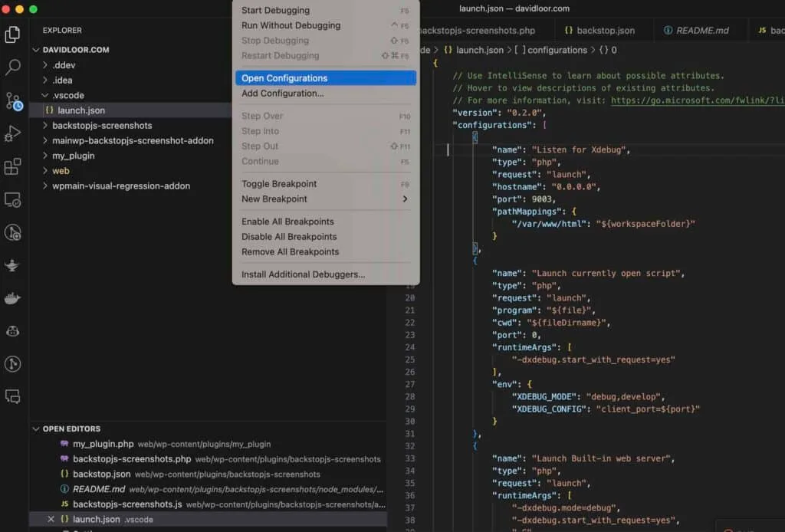Click braces icon beside backstop.json in Open Editors

coord(64,474)
